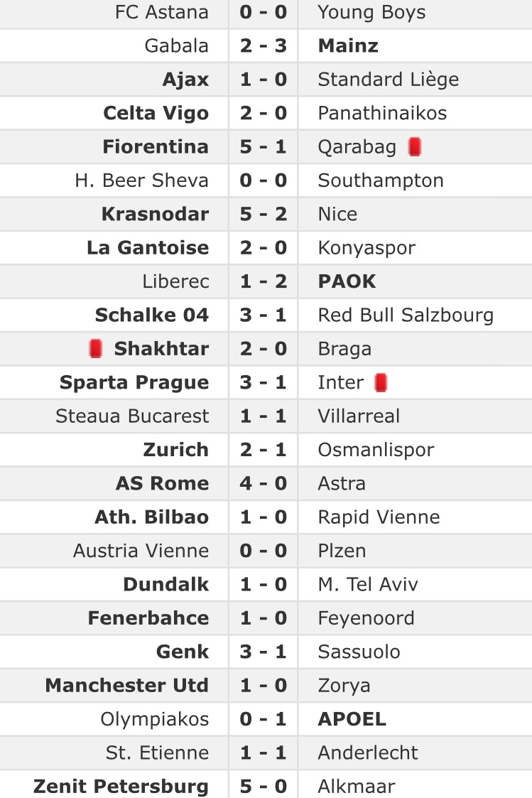Open the Manchester Utd team page
532x798 pixels.
[x=127, y=686]
